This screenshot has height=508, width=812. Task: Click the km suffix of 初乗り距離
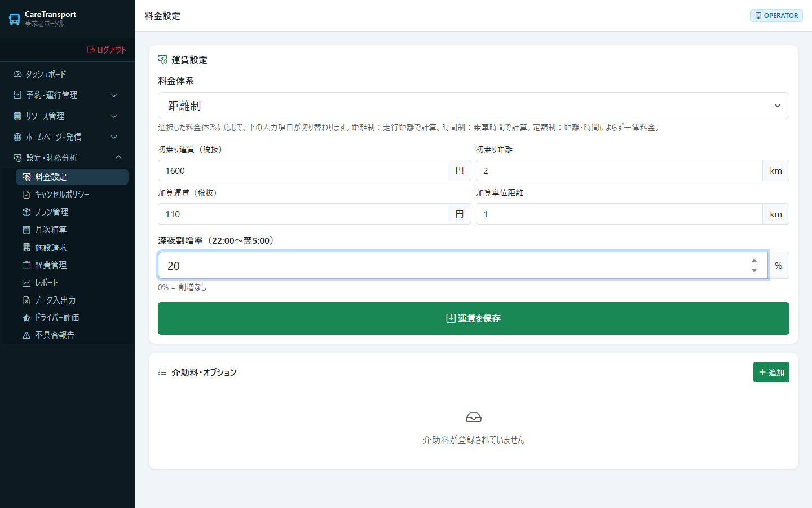click(x=776, y=170)
